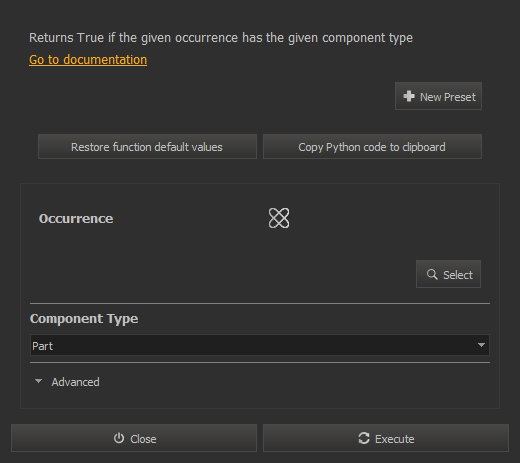This screenshot has width=520, height=463.
Task: Click the function description text
Action: [x=221, y=38]
